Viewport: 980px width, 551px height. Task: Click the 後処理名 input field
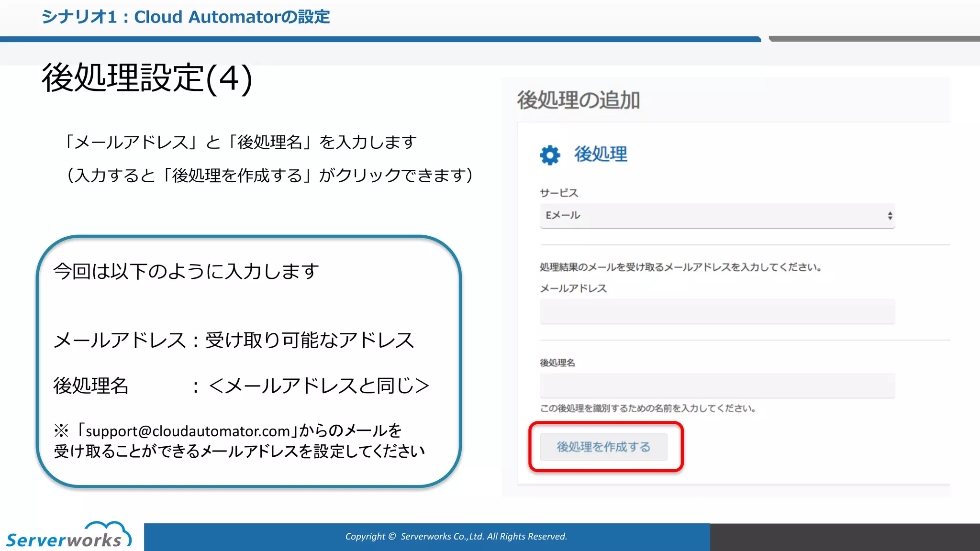717,386
